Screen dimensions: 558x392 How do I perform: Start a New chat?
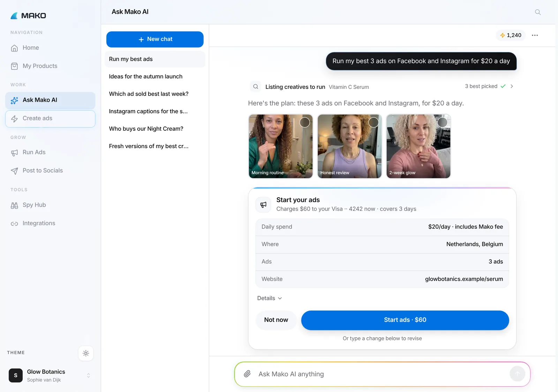(155, 39)
